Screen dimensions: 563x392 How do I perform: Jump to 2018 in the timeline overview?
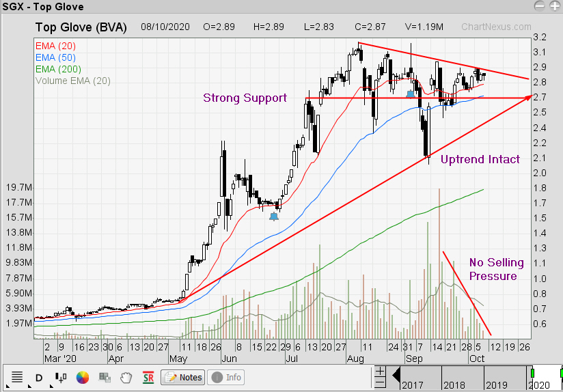click(454, 385)
